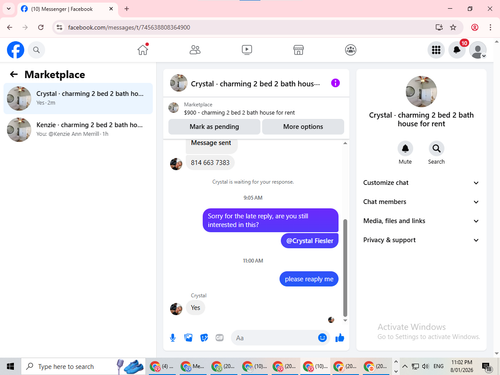Click the @Crystal Fiesler mention bubble

309,241
